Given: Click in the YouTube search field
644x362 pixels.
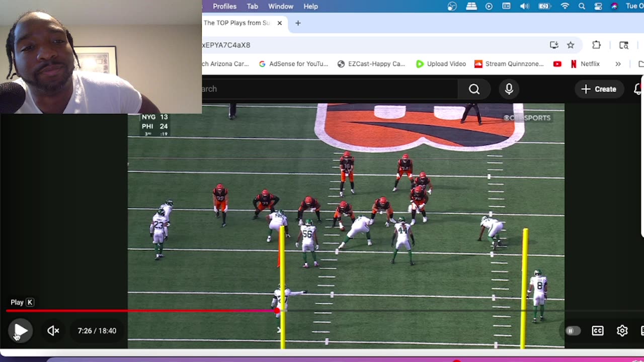Looking at the screenshot, I should coord(330,89).
